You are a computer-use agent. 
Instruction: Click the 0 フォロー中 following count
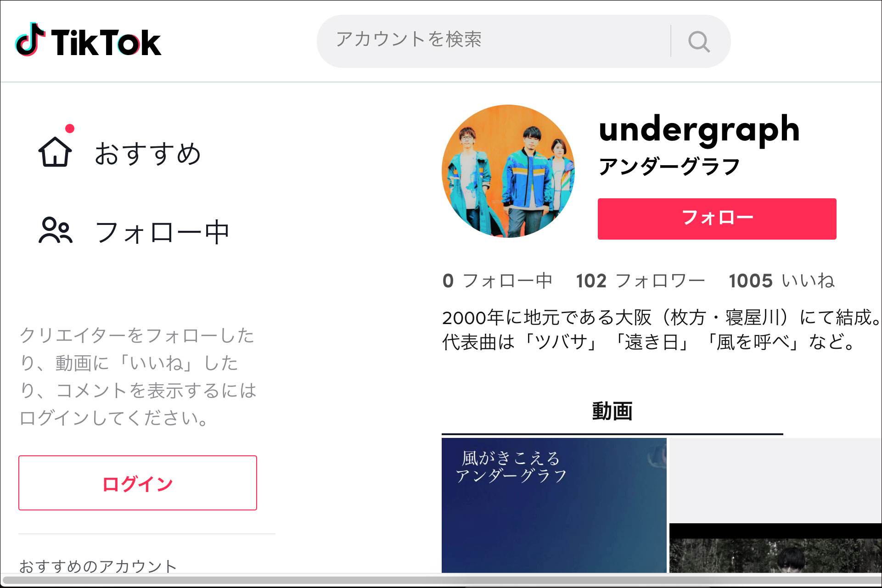(x=497, y=280)
